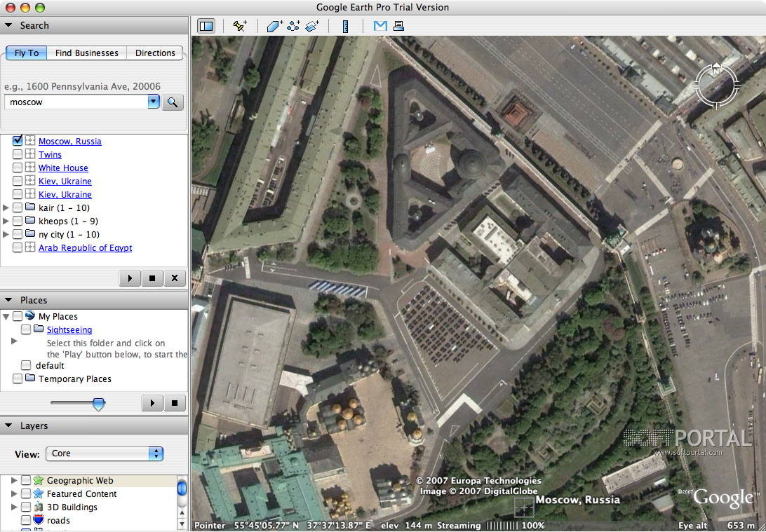Check the White House result checkbox
This screenshot has width=766, height=532.
coord(18,168)
